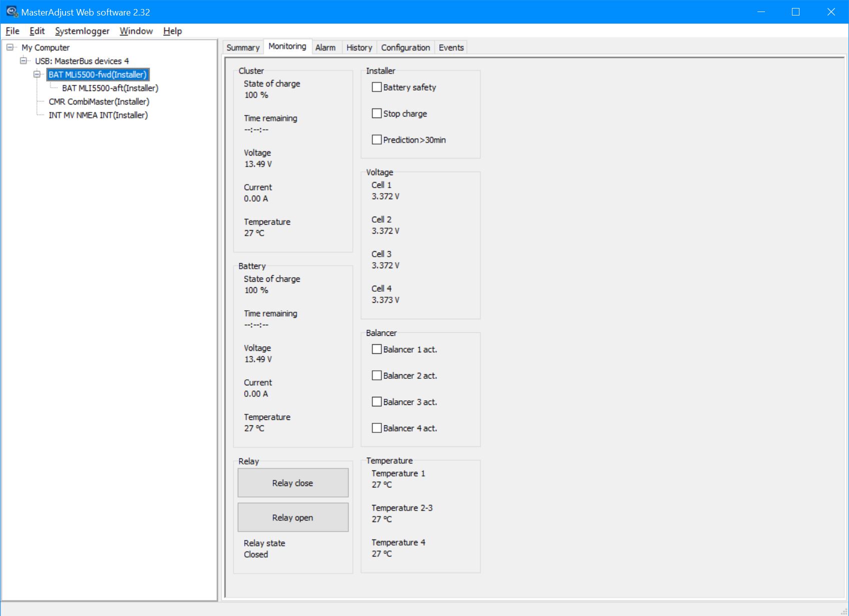Viewport: 849px width, 616px height.
Task: Toggle the Balancer 2 act. checkbox
Action: tap(377, 375)
